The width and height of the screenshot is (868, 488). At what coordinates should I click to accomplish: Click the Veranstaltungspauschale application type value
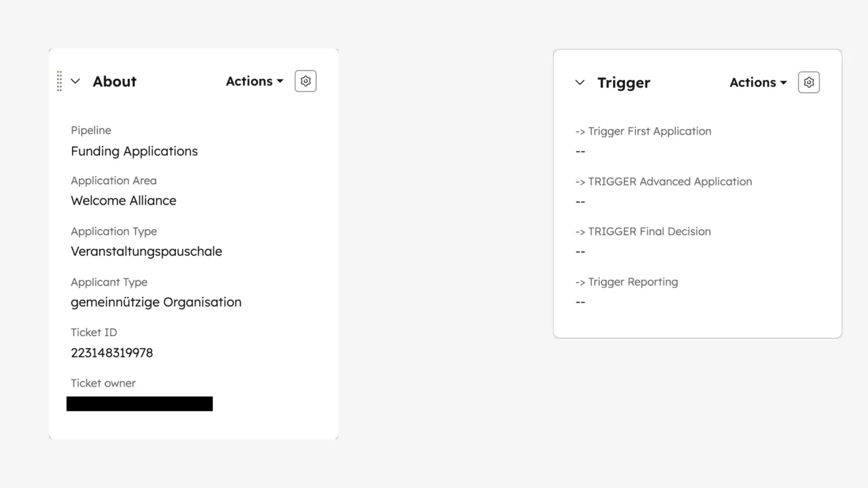tap(146, 251)
